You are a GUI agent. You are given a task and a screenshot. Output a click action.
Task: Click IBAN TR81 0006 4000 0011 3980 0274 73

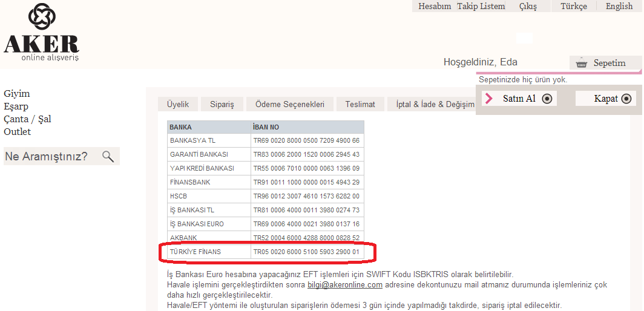(x=306, y=211)
